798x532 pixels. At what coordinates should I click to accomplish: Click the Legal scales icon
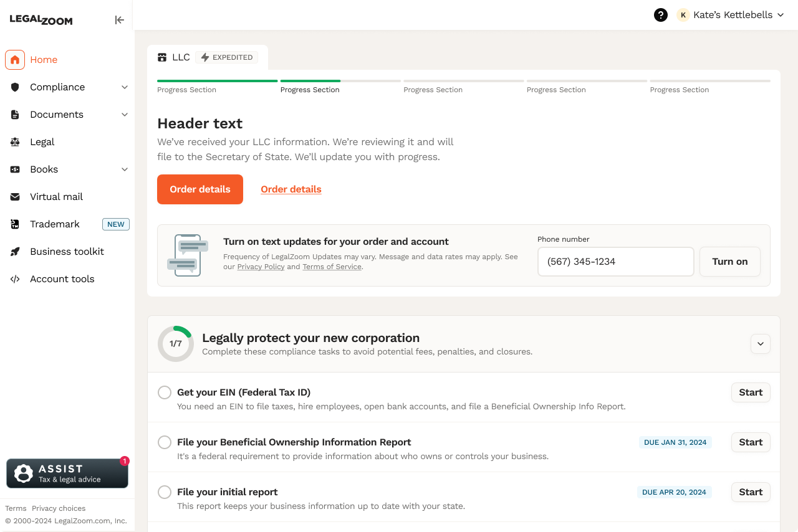(x=15, y=142)
